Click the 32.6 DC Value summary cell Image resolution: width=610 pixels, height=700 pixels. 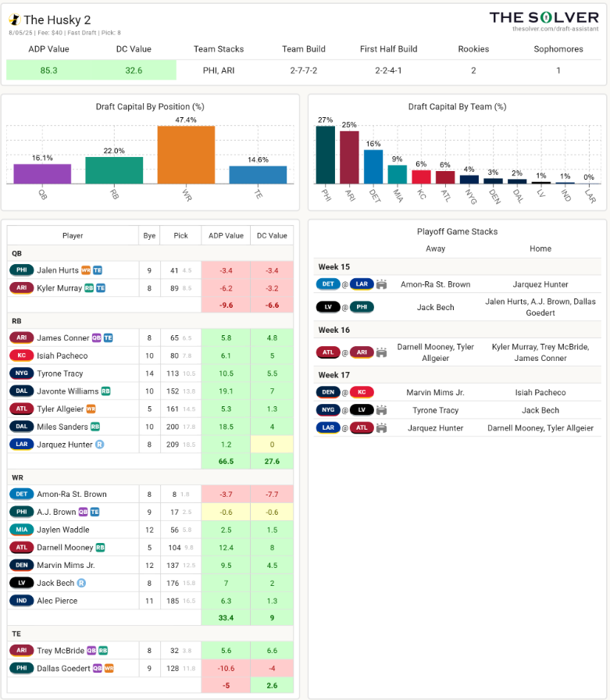pos(134,70)
